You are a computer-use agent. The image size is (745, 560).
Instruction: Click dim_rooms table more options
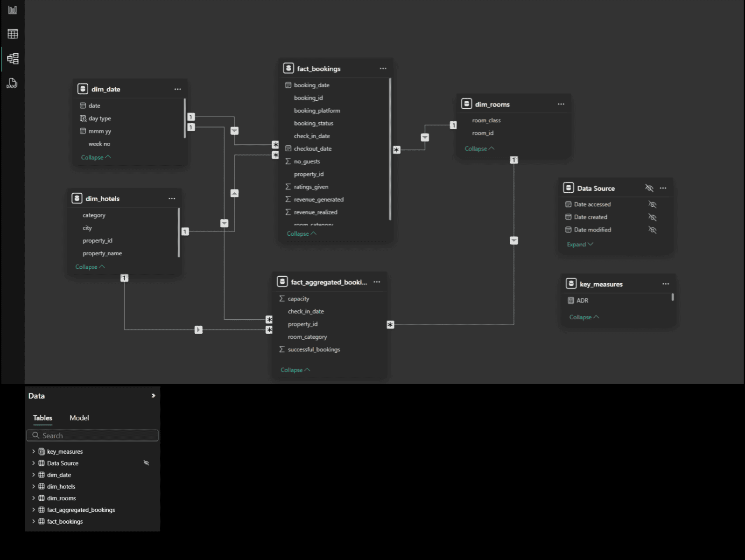561,105
